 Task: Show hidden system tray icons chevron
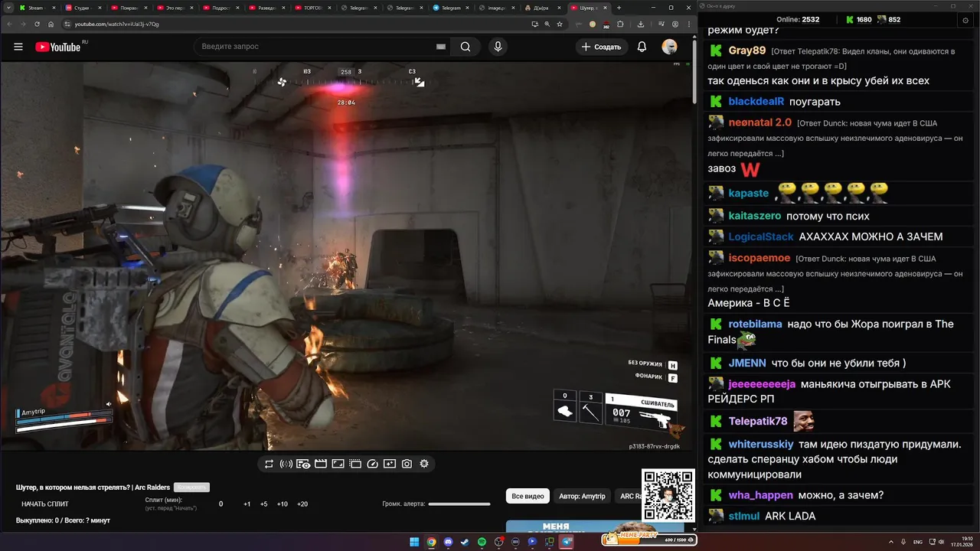click(x=892, y=542)
